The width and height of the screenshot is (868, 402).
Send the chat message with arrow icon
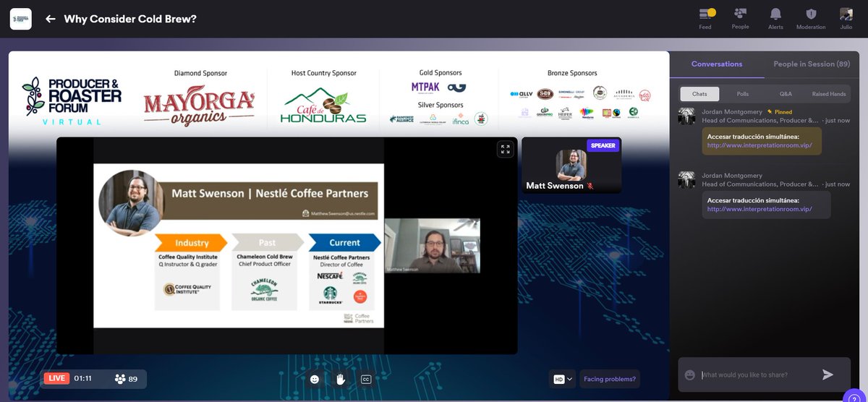point(828,375)
